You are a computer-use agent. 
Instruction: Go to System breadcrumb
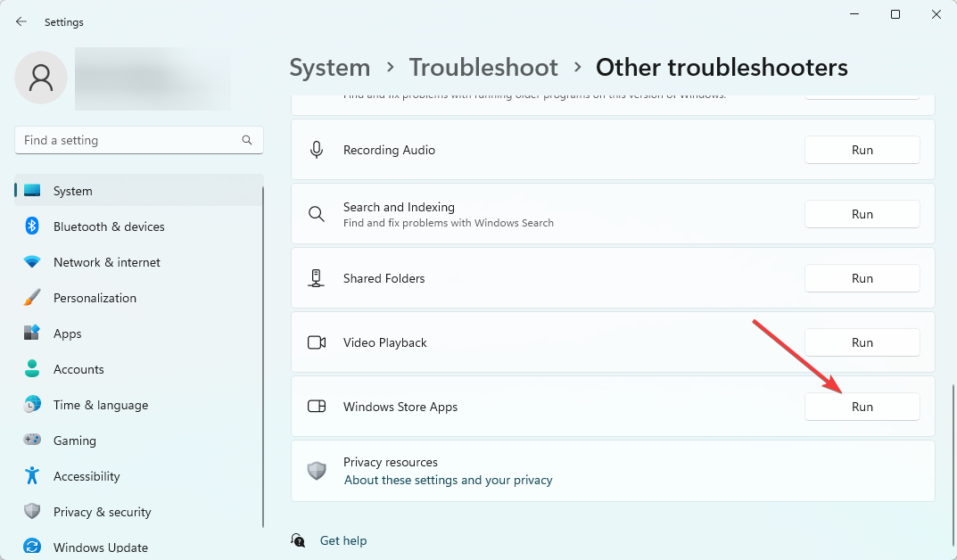pos(330,67)
